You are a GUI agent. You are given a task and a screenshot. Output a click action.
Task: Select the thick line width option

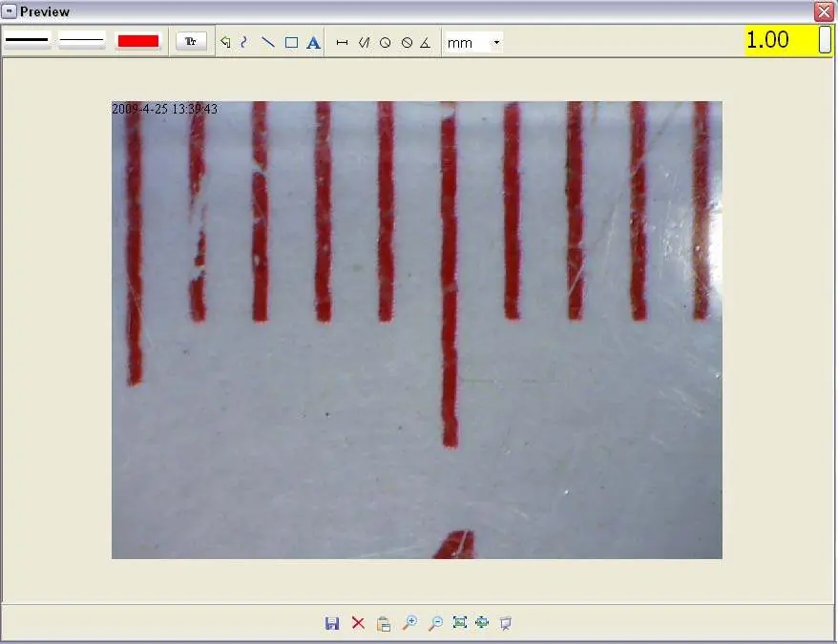28,40
